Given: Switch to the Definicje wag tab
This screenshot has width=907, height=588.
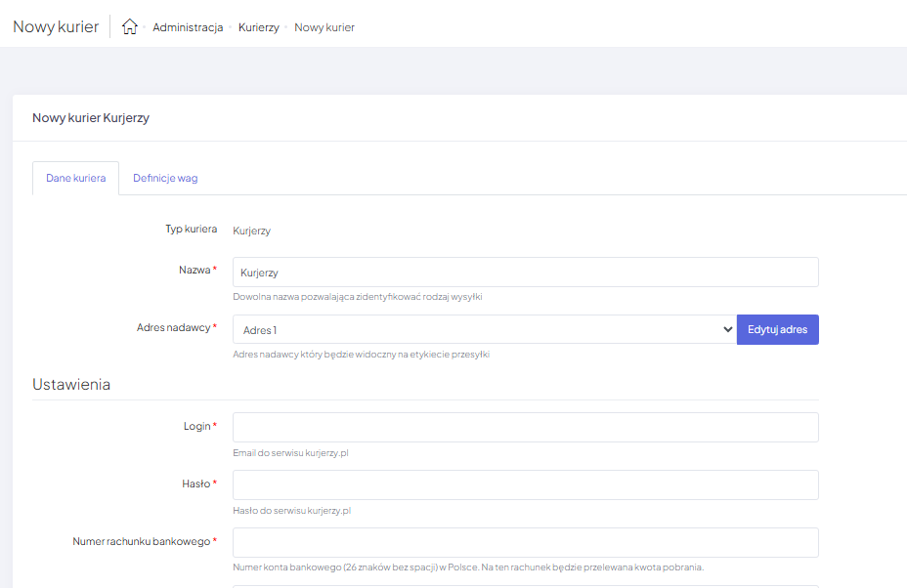Looking at the screenshot, I should click(x=165, y=178).
